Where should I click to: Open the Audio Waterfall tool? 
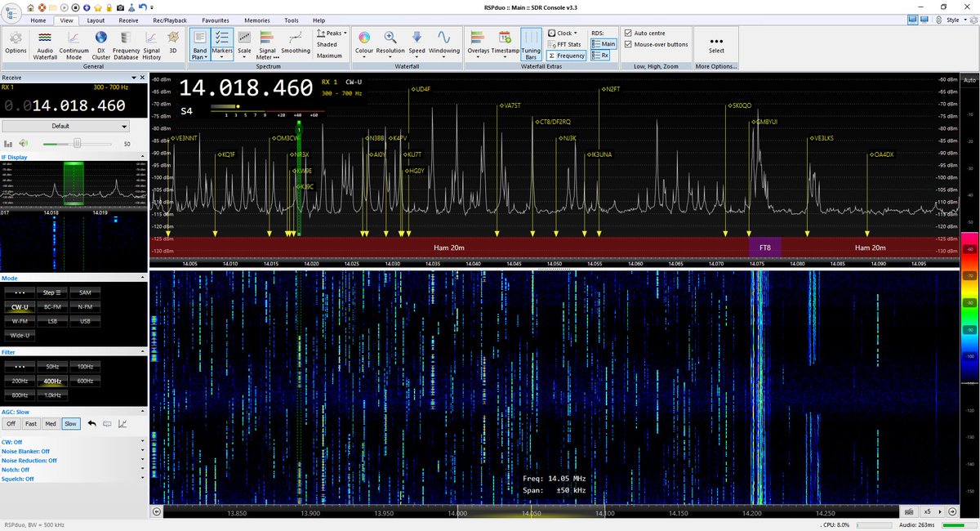tap(47, 44)
